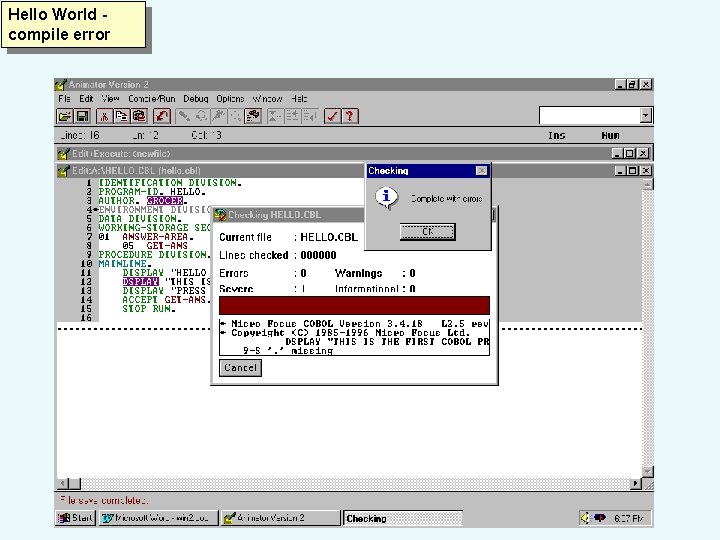Click the greyed-out hourglass-shaped toolbar icon

[275, 116]
